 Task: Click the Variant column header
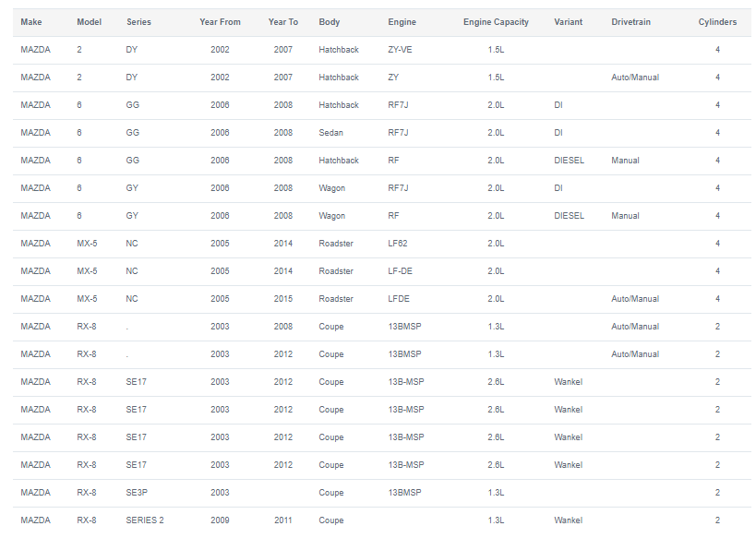568,22
